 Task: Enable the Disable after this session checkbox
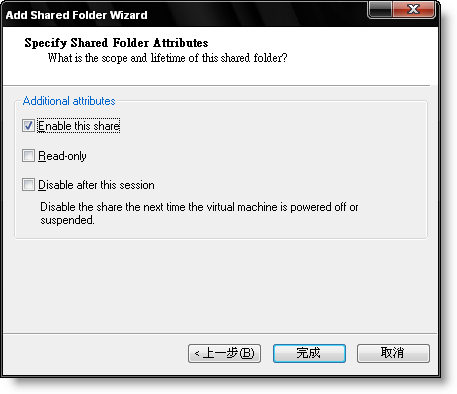point(28,184)
